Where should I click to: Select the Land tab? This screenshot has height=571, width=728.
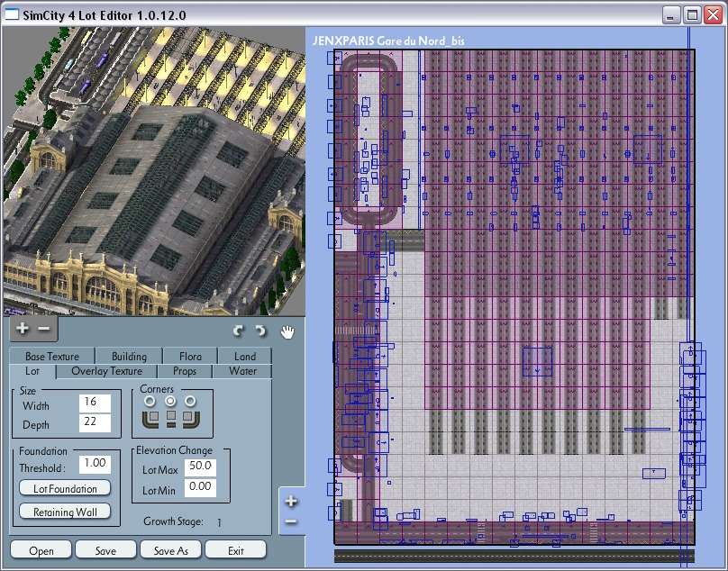pyautogui.click(x=245, y=356)
